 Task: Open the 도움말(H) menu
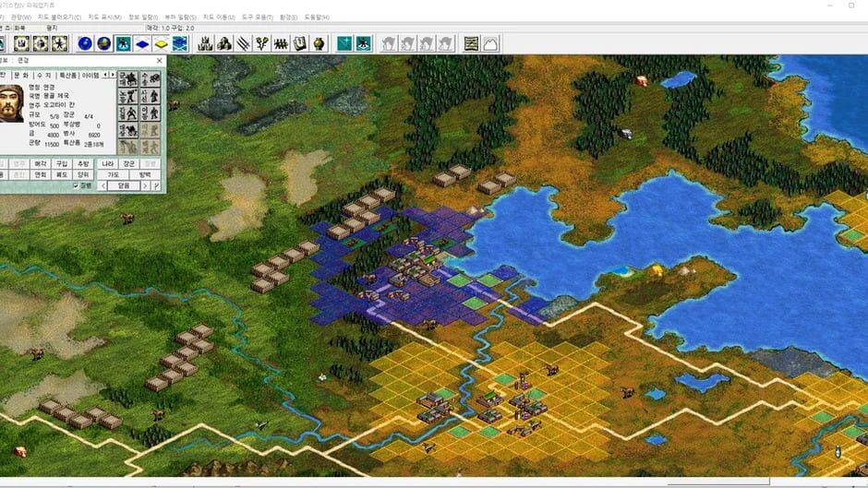pyautogui.click(x=317, y=18)
